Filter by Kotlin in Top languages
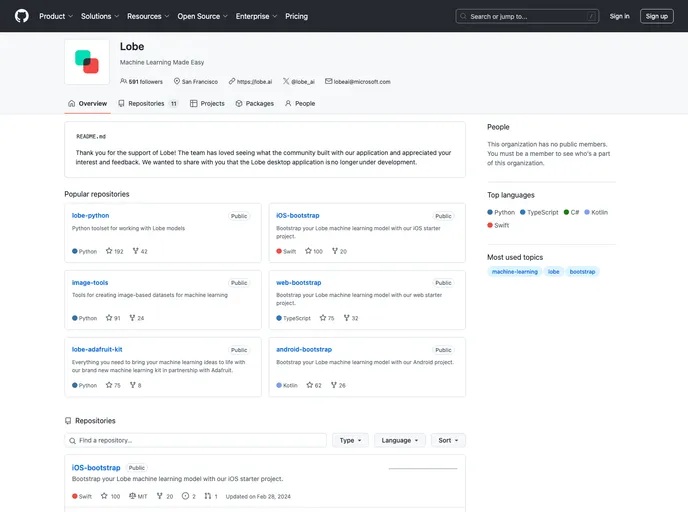The width and height of the screenshot is (688, 512). [x=596, y=212]
